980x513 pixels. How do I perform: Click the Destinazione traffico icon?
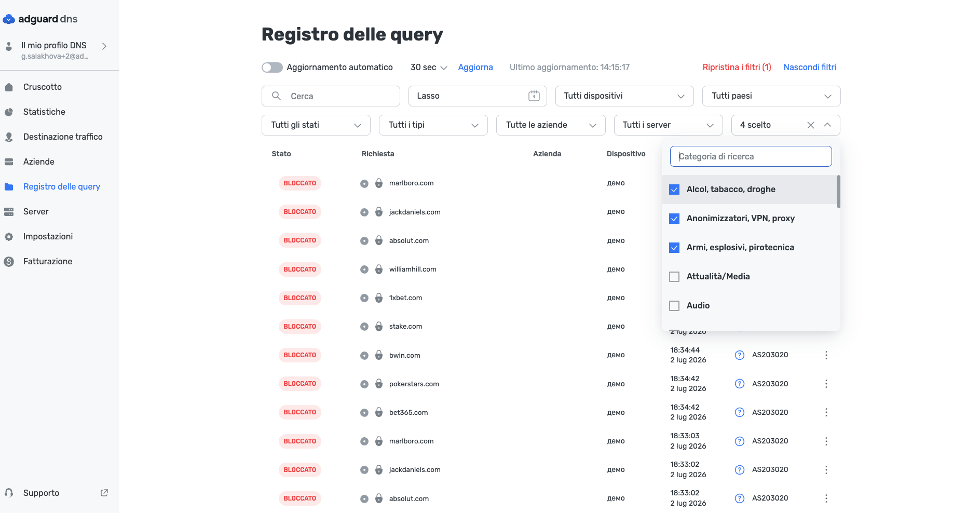click(9, 137)
